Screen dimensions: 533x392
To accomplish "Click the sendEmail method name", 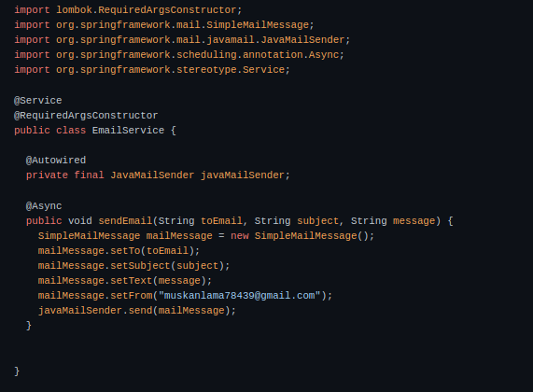I will coord(125,221).
